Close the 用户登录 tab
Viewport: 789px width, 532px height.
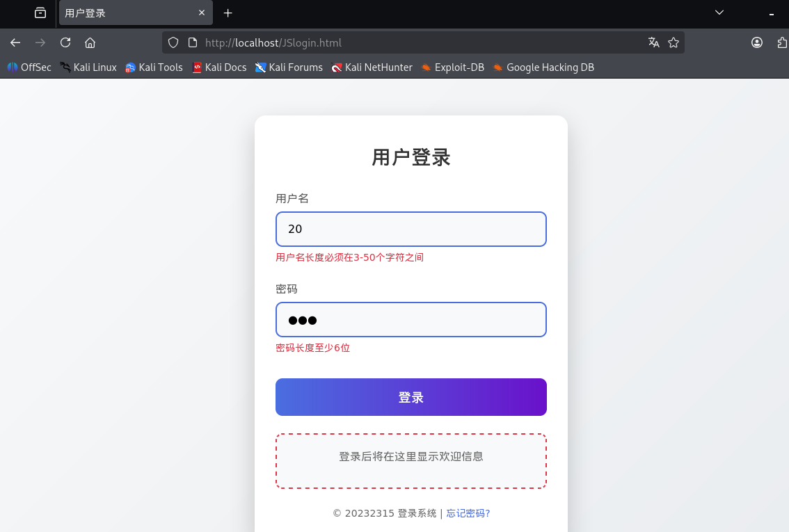202,13
